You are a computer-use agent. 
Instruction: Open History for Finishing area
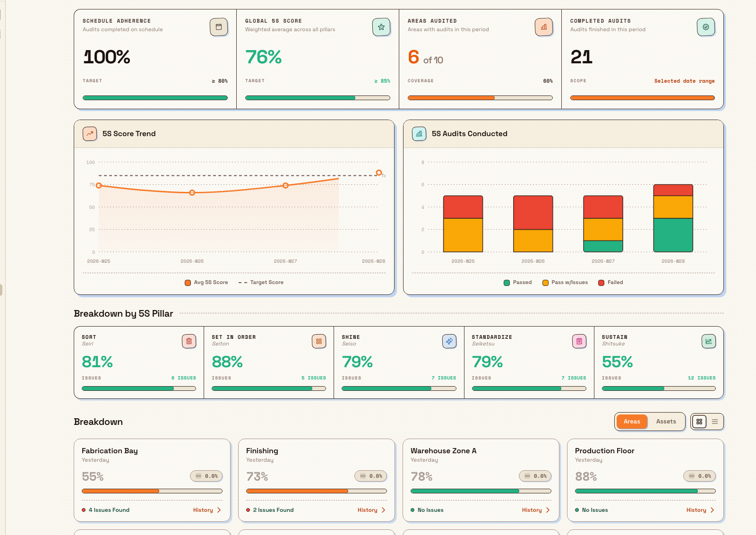[372, 510]
